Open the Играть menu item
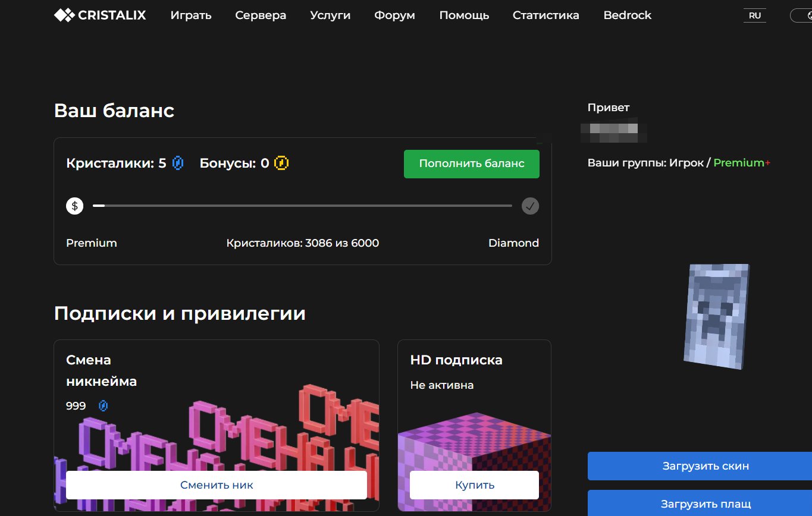This screenshot has height=516, width=812. click(191, 15)
